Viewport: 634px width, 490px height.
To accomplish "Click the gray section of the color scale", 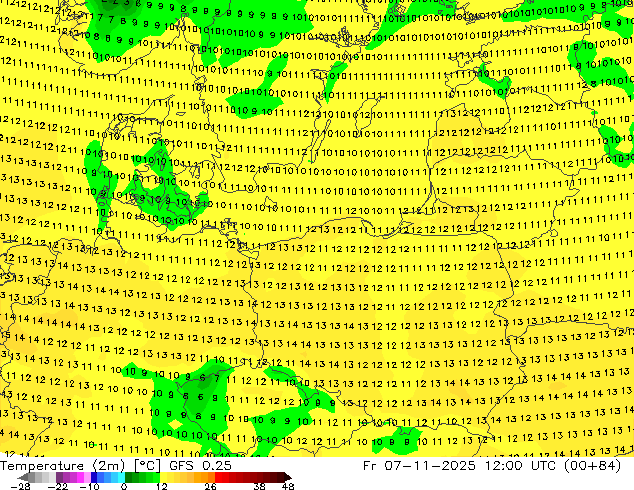I will [42, 477].
